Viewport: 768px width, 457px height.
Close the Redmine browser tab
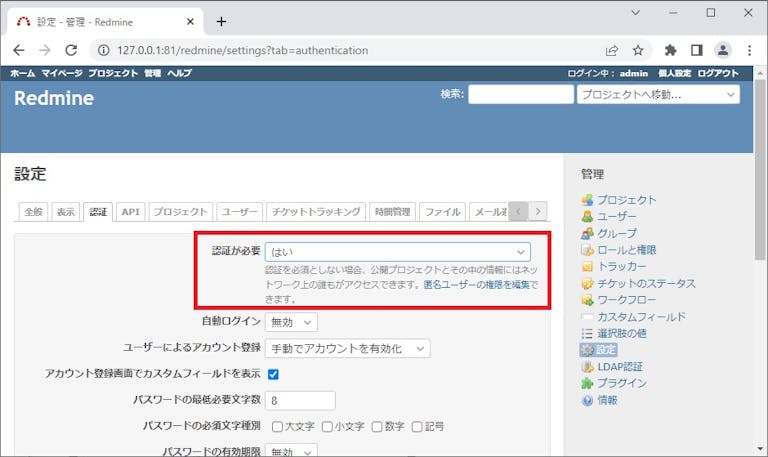coord(191,22)
